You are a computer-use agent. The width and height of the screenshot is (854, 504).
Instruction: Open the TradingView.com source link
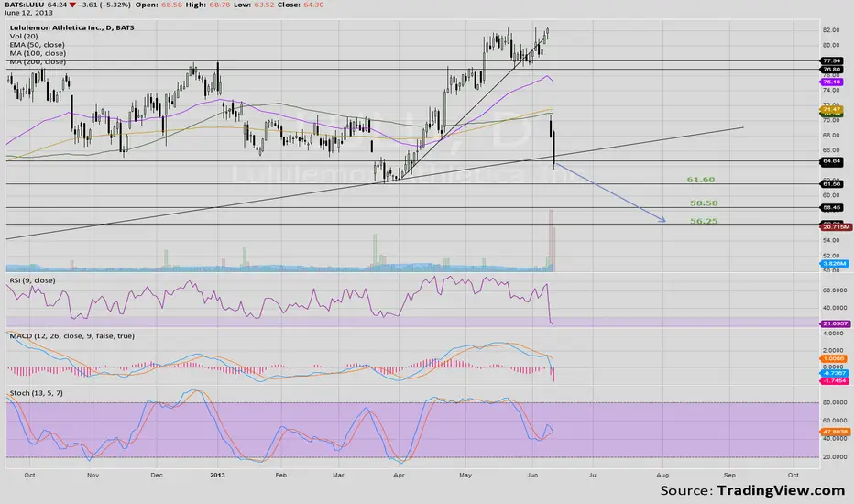click(781, 490)
